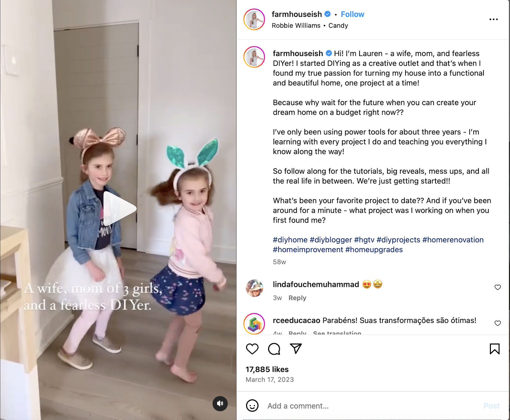Save post with bookmark icon
510x420 pixels.
point(494,349)
